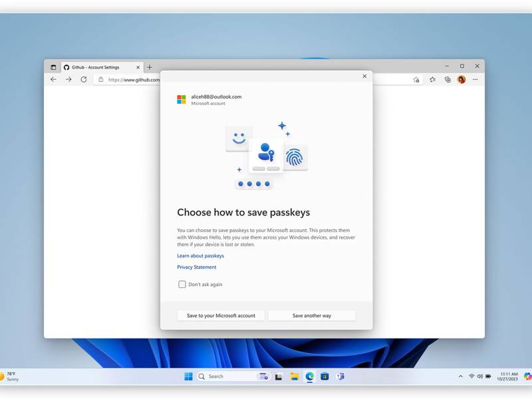The width and height of the screenshot is (532, 399).
Task: Click "Save to your Microsoft account" button
Action: pyautogui.click(x=221, y=315)
